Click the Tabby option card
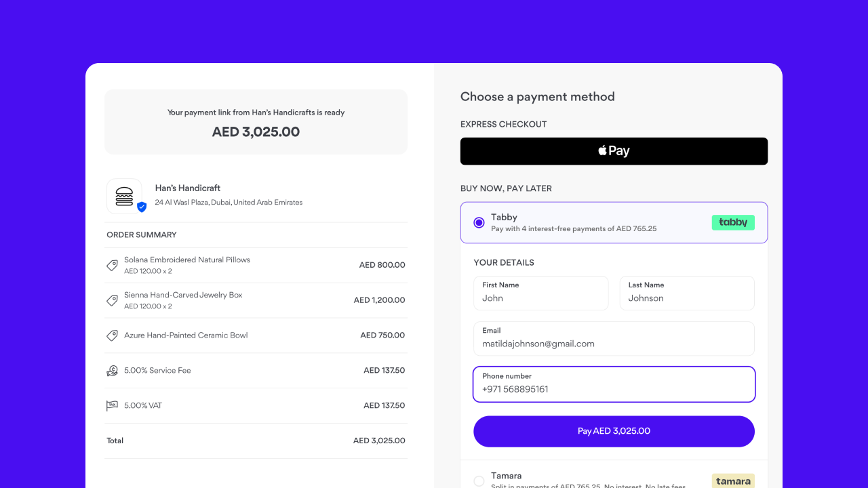868x488 pixels. point(614,222)
